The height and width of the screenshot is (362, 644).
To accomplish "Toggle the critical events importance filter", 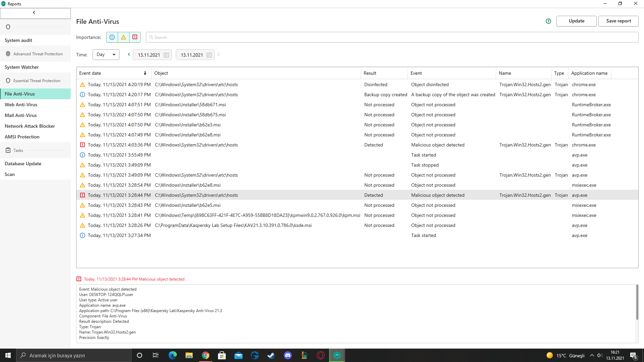I will pyautogui.click(x=135, y=37).
